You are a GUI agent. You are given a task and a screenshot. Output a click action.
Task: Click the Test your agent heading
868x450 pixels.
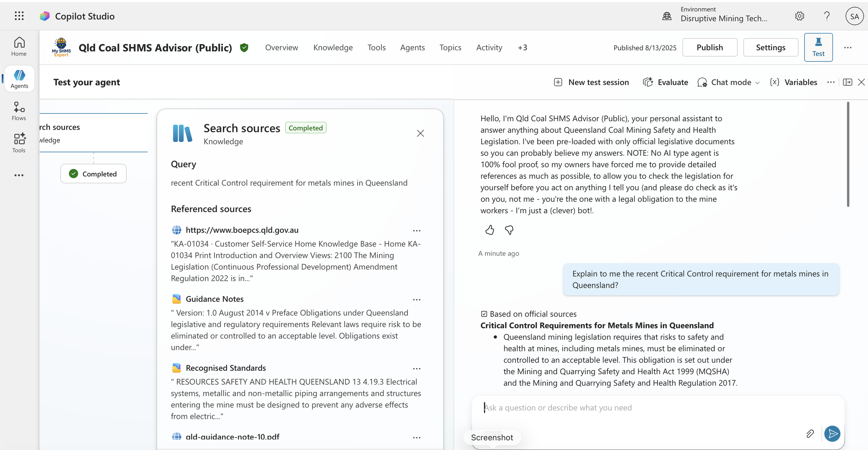(x=86, y=82)
